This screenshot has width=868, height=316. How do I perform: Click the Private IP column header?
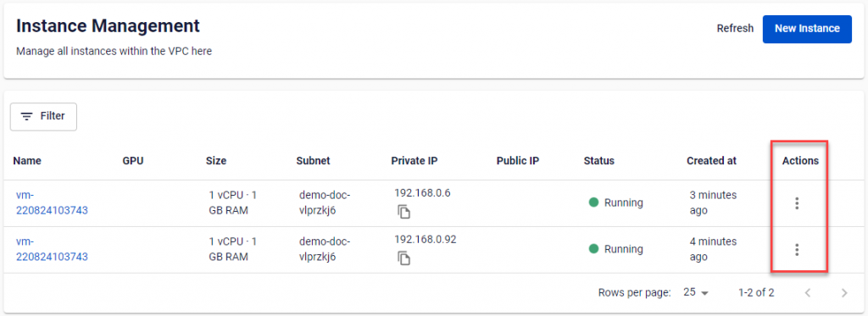[x=415, y=161]
